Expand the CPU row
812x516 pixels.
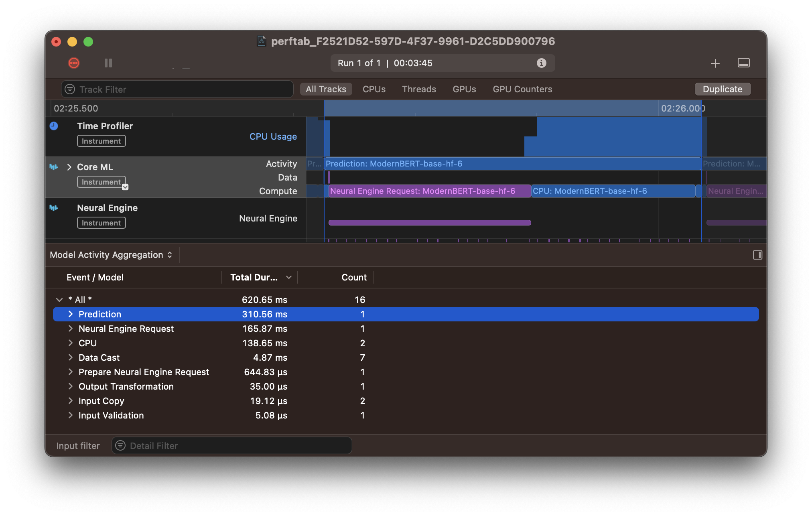[x=71, y=343]
